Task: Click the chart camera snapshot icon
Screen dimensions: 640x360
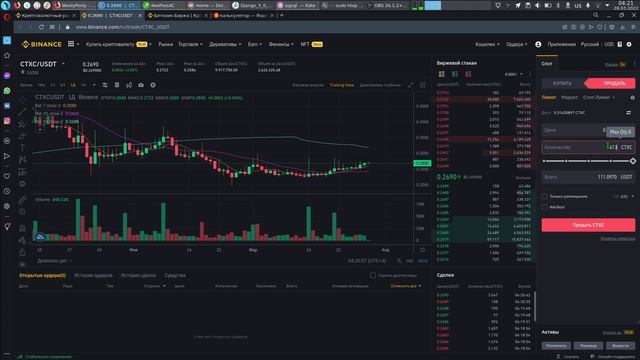Action: click(x=141, y=85)
